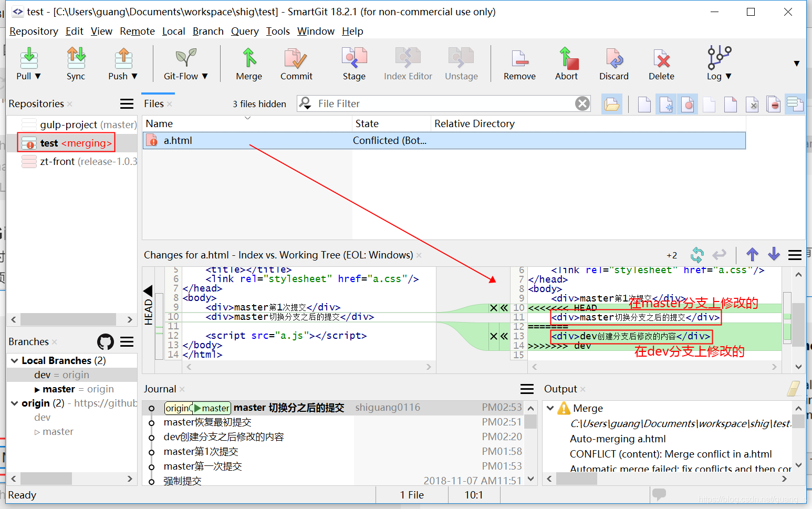Jump to the next change with the down arrow
The width and height of the screenshot is (812, 509).
click(774, 255)
